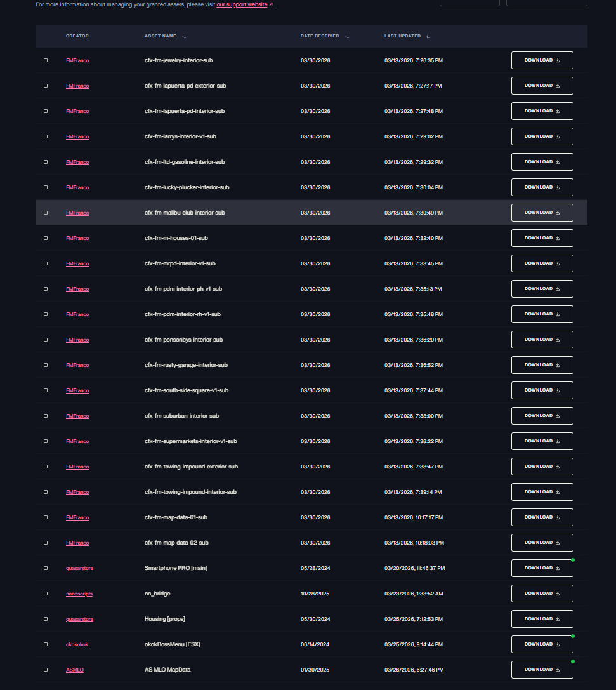The width and height of the screenshot is (616, 690).
Task: Download nn_bridge asset
Action: (542, 594)
